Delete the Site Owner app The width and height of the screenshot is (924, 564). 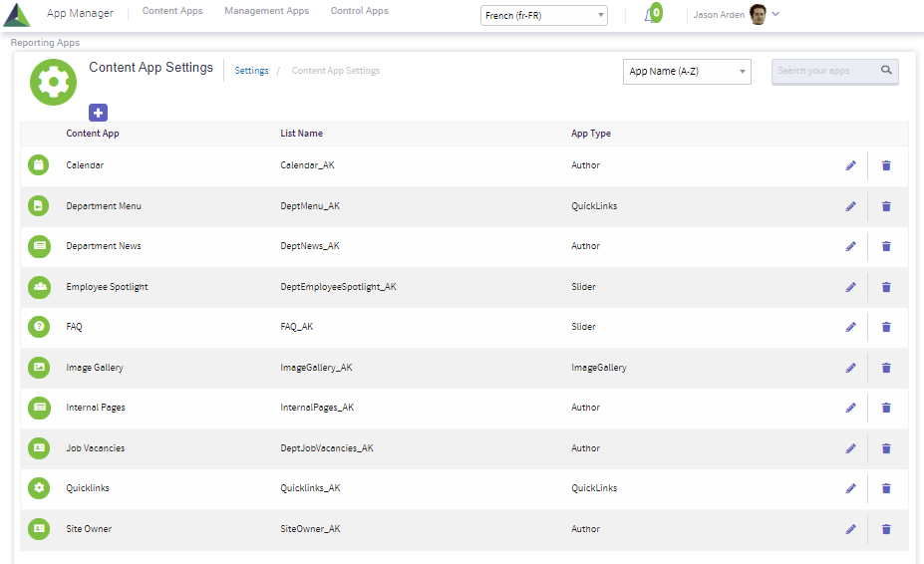[x=886, y=529]
